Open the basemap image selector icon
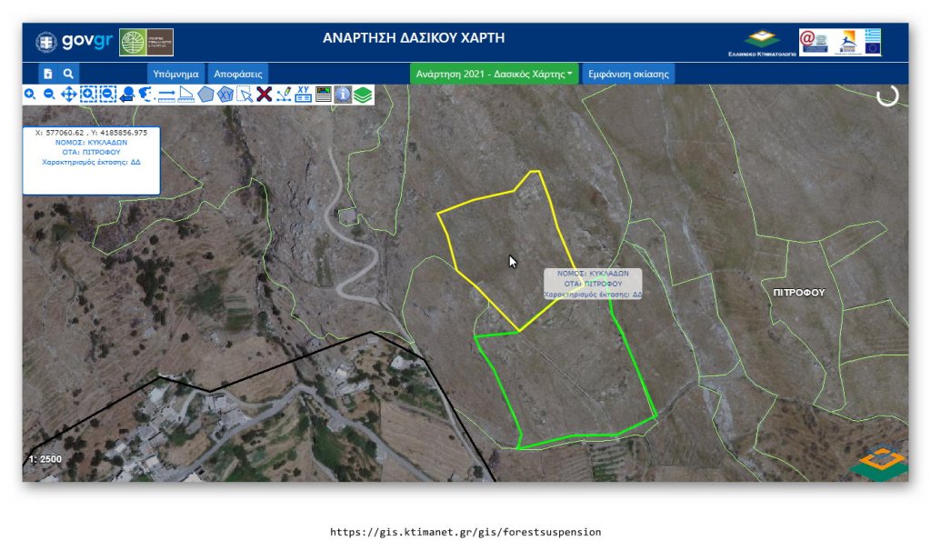This screenshot has height=560, width=931. click(x=324, y=94)
